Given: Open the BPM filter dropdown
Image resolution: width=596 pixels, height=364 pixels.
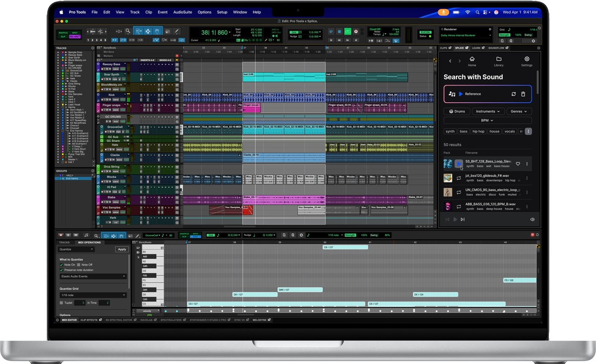Looking at the screenshot, I should 488,120.
